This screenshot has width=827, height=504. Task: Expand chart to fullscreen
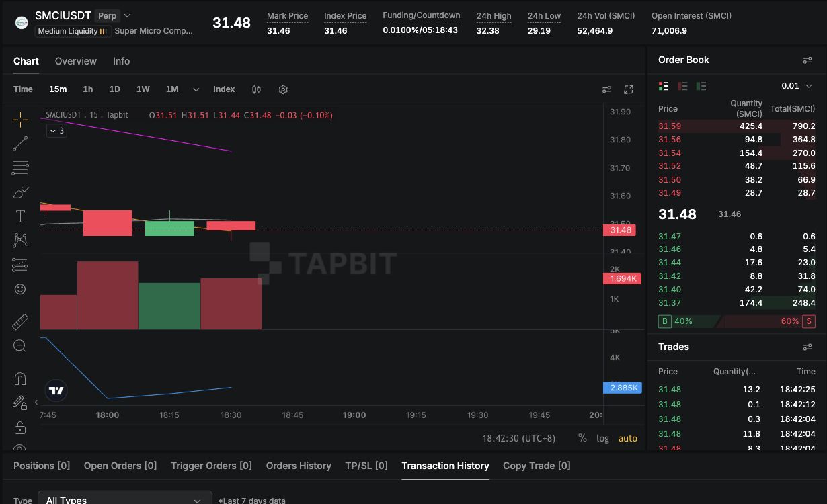pos(629,89)
